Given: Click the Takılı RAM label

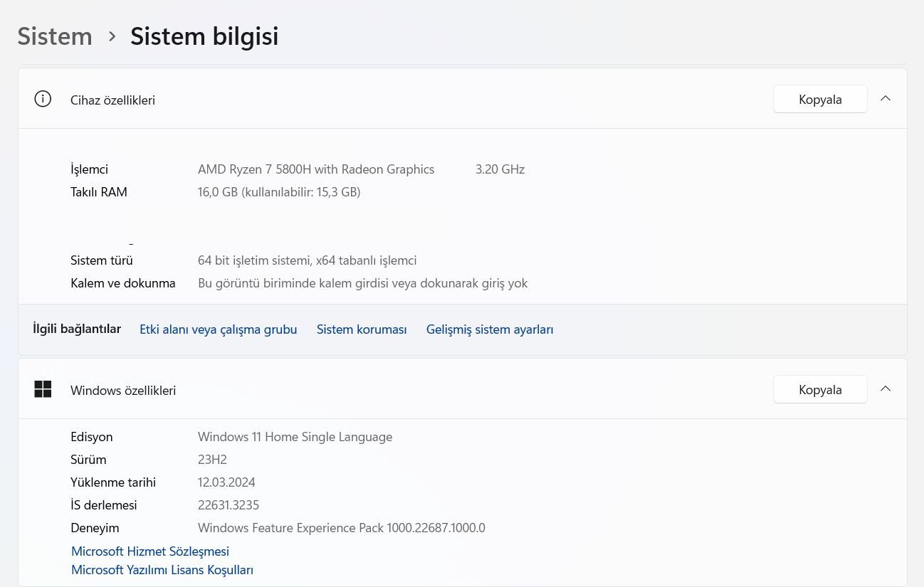Looking at the screenshot, I should click(x=99, y=192).
